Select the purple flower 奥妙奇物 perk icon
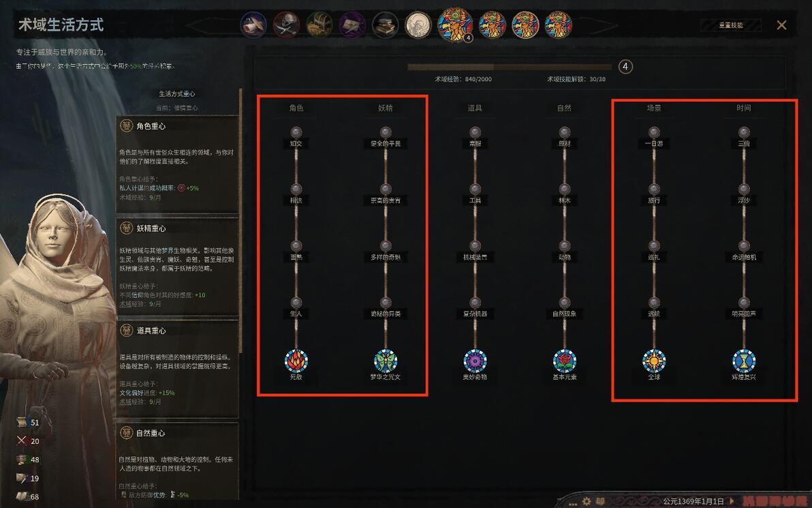 (475, 361)
